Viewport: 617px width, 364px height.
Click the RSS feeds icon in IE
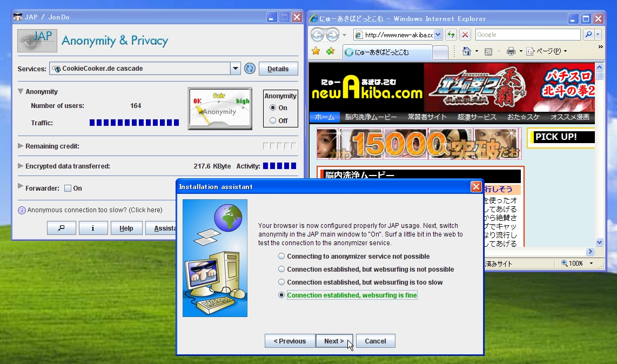(488, 51)
